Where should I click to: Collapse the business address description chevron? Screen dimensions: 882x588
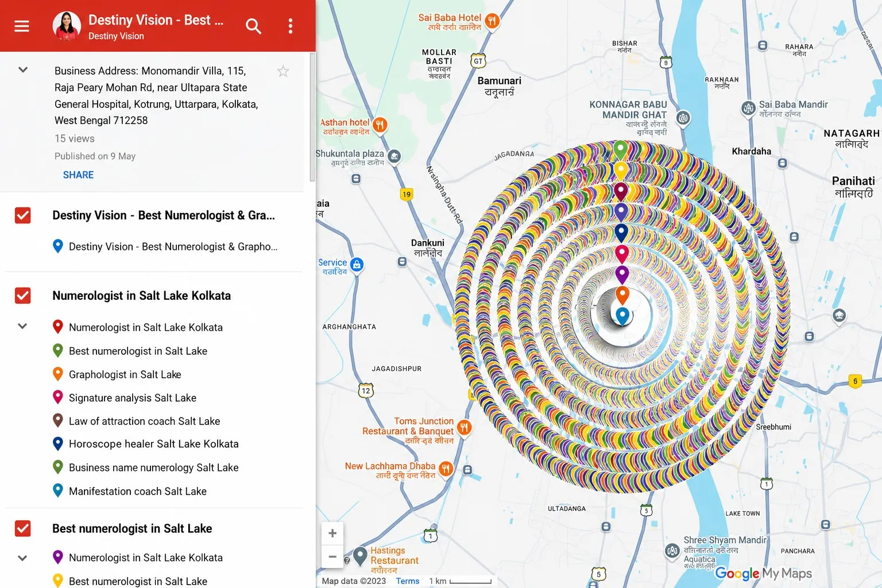point(23,70)
